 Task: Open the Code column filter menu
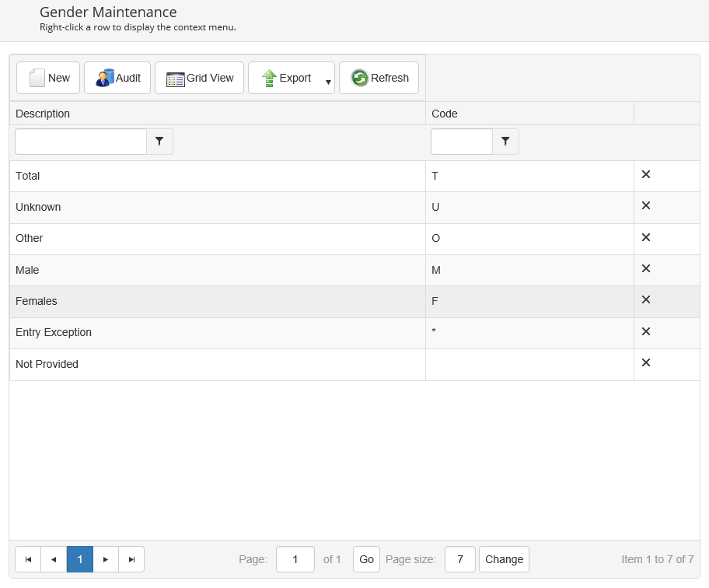coord(505,142)
